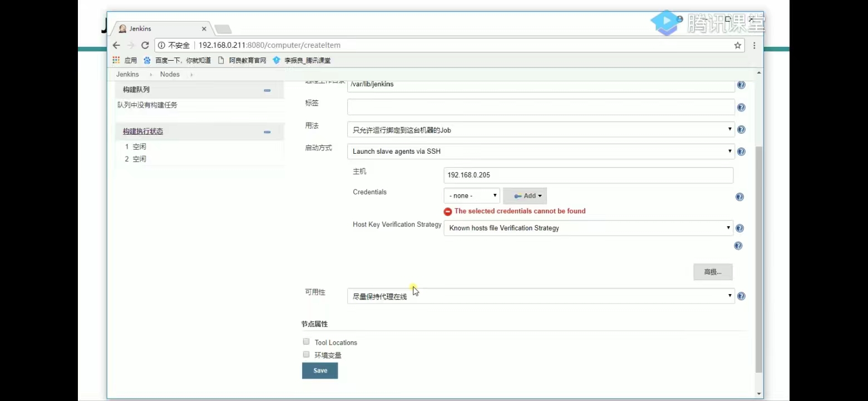
Task: Expand the arrow after Nodes breadcrumb
Action: pos(191,75)
